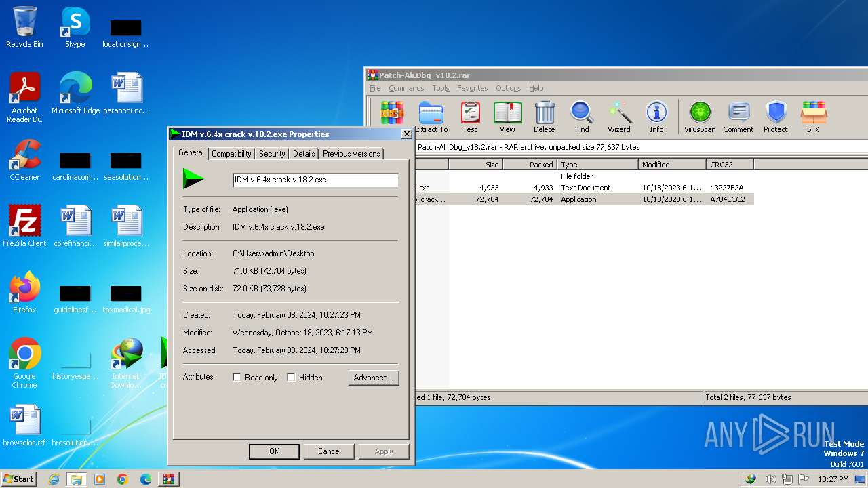The width and height of the screenshot is (868, 488).
Task: Close the Properties dialog window
Action: [x=406, y=134]
